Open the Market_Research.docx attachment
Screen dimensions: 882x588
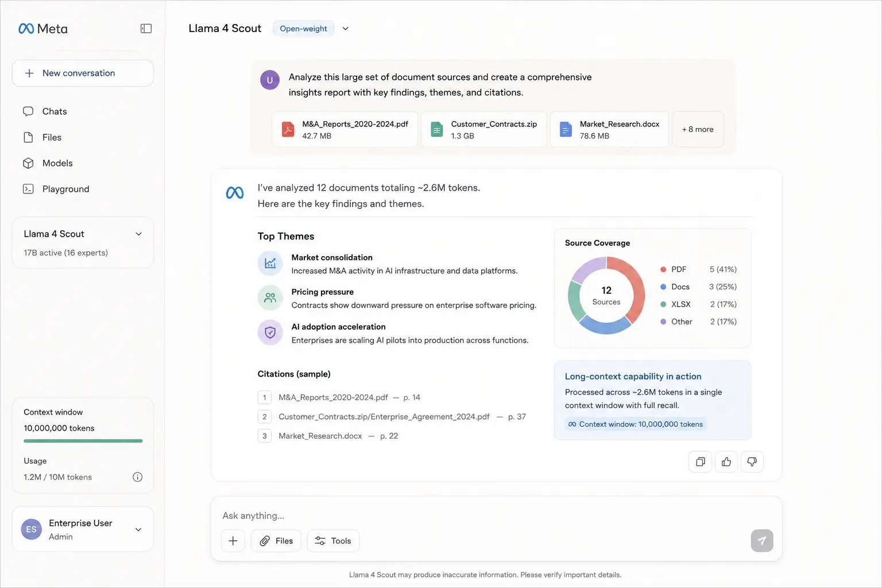tap(609, 130)
